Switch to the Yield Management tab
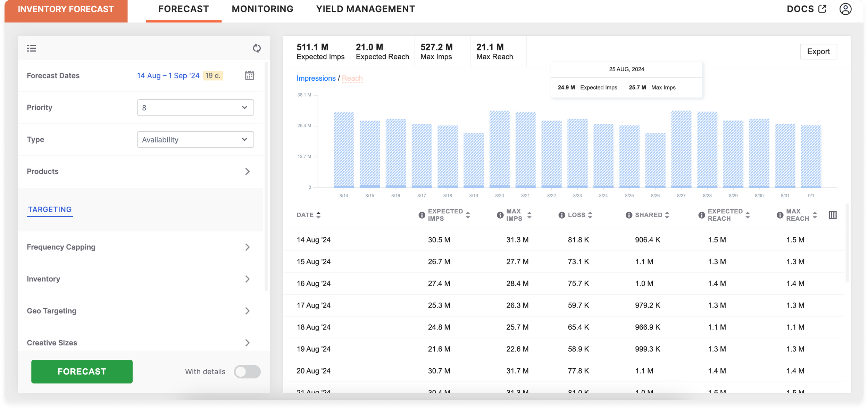The image size is (868, 409). tap(365, 9)
